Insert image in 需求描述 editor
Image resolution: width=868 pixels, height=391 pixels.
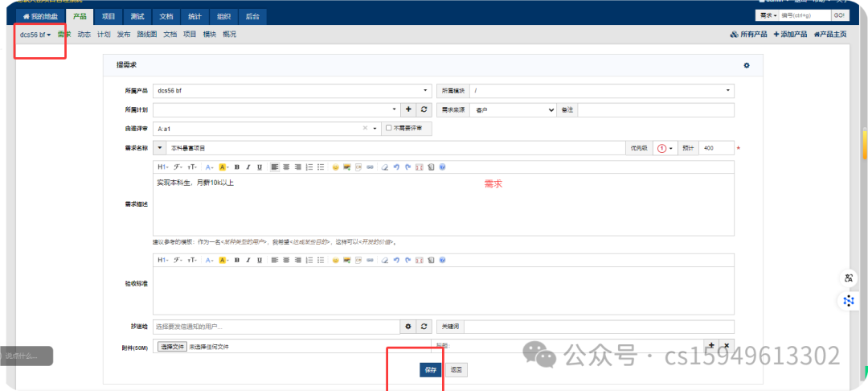click(347, 167)
